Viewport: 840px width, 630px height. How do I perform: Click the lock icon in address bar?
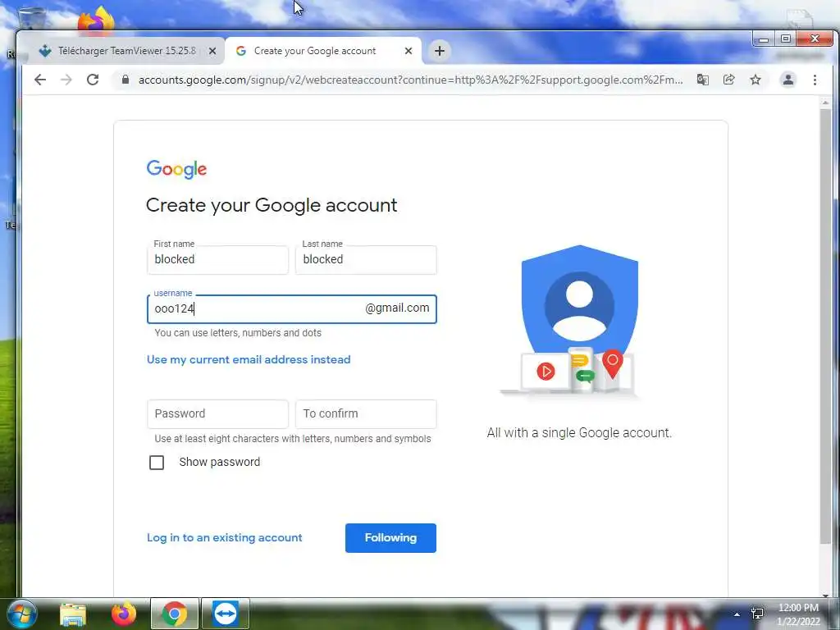point(126,80)
